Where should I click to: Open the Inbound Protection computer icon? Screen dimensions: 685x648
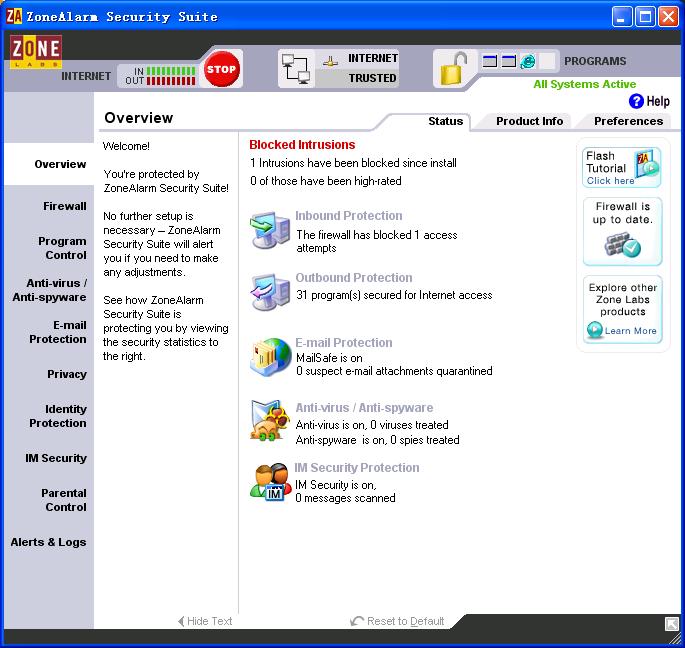[x=270, y=230]
